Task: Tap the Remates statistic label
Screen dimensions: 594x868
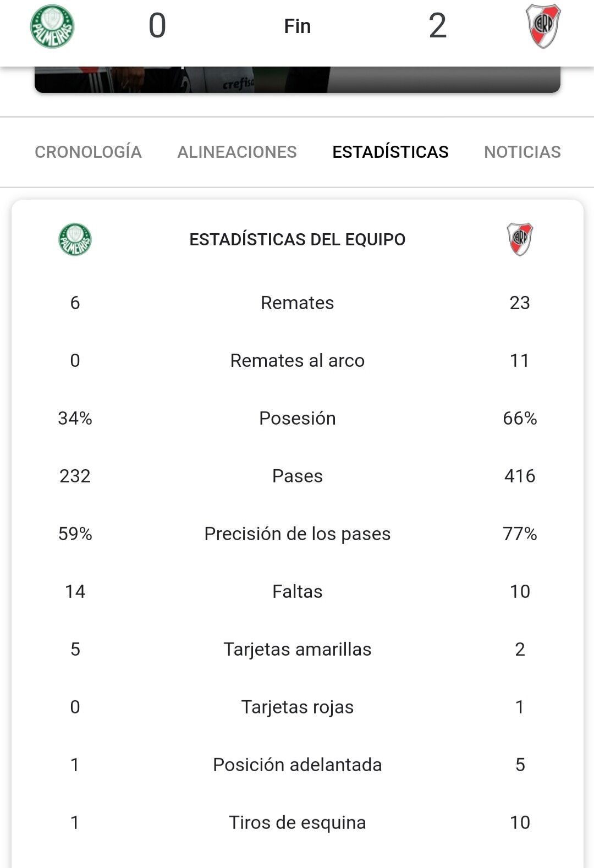Action: 298,303
